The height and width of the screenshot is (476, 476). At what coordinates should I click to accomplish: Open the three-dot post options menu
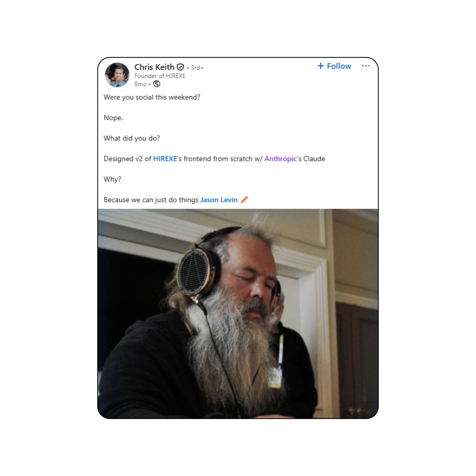pos(366,66)
